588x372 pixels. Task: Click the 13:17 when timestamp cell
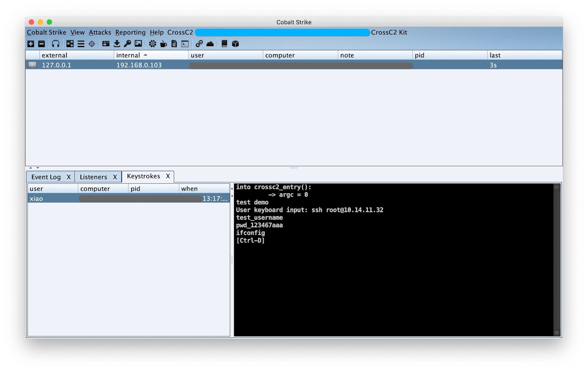pyautogui.click(x=215, y=199)
